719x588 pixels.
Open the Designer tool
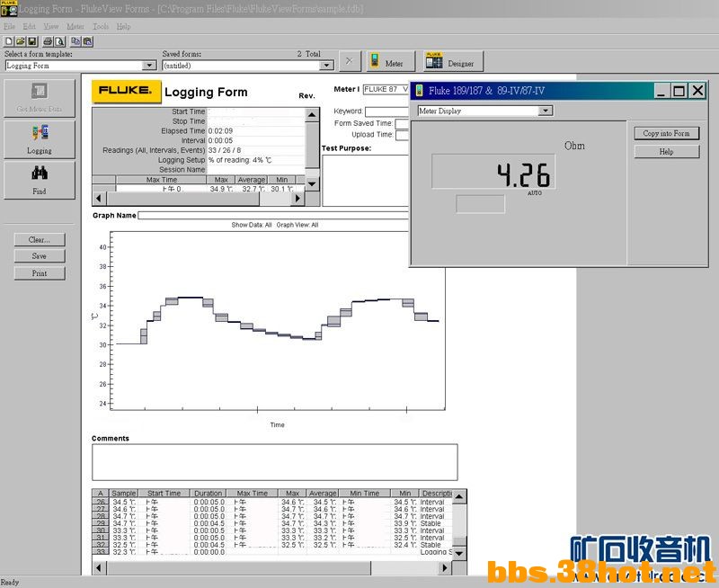(x=453, y=61)
